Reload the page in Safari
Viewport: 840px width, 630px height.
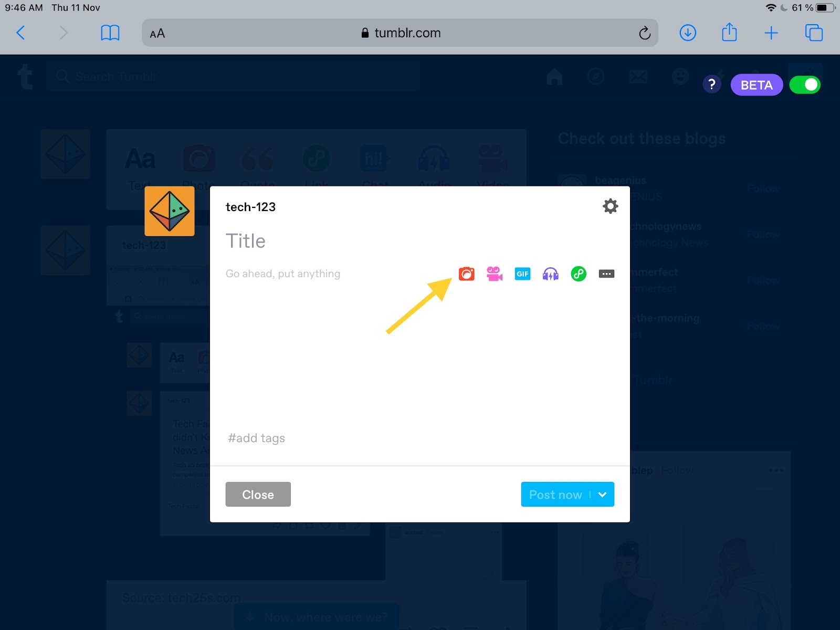(645, 33)
